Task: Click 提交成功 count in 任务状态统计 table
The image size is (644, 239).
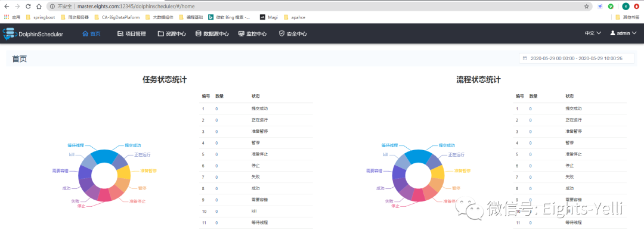Action: pyautogui.click(x=216, y=108)
